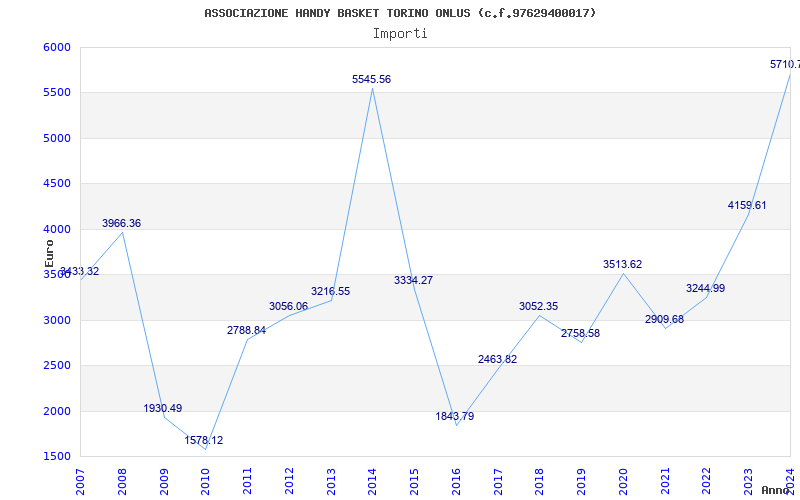Select the 2909.68 value label

click(x=664, y=320)
